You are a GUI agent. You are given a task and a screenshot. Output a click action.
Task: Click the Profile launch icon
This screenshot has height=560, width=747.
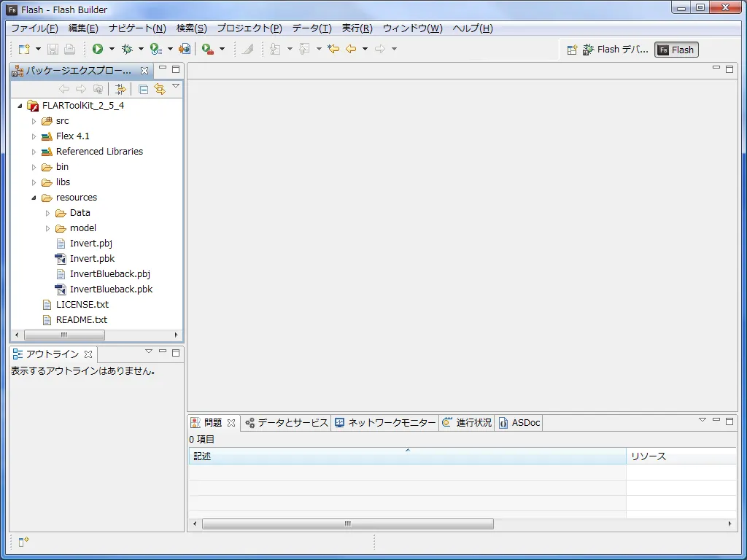click(156, 49)
